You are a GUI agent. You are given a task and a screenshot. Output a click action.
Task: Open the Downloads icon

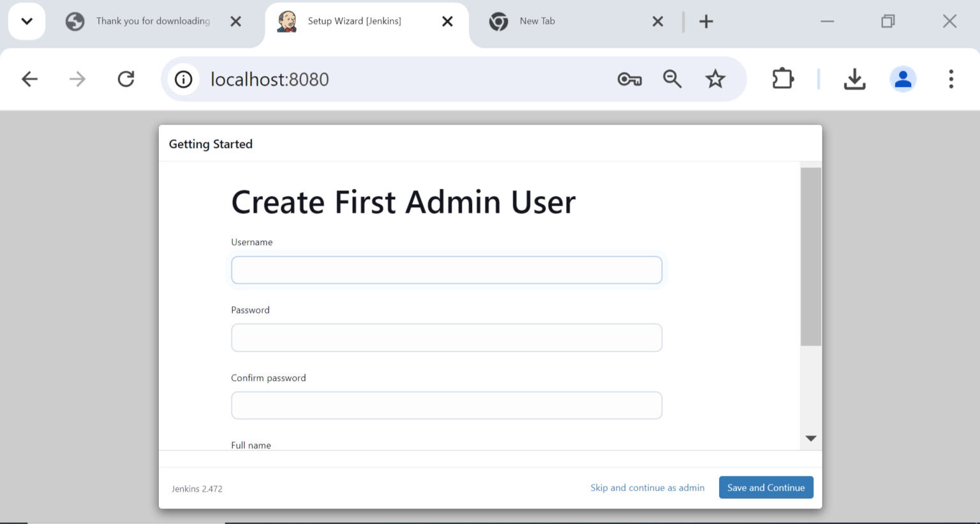tap(854, 79)
